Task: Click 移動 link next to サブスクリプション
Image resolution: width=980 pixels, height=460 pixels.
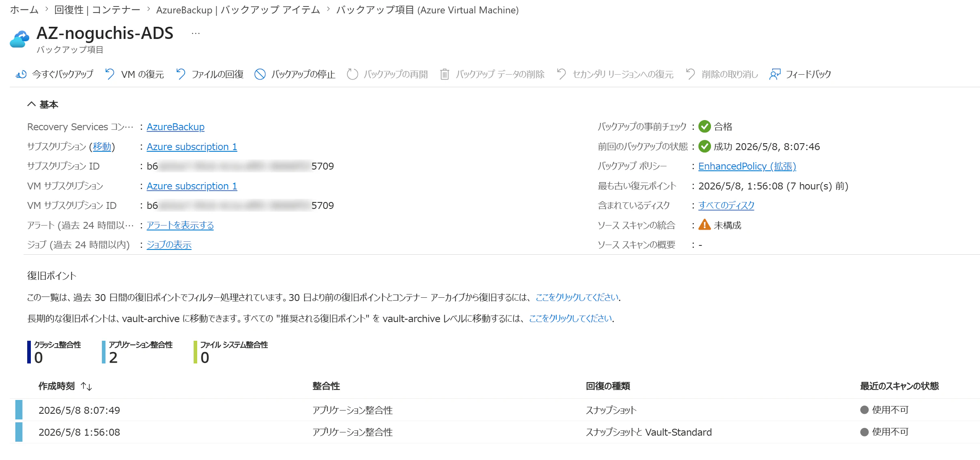Action: (102, 146)
